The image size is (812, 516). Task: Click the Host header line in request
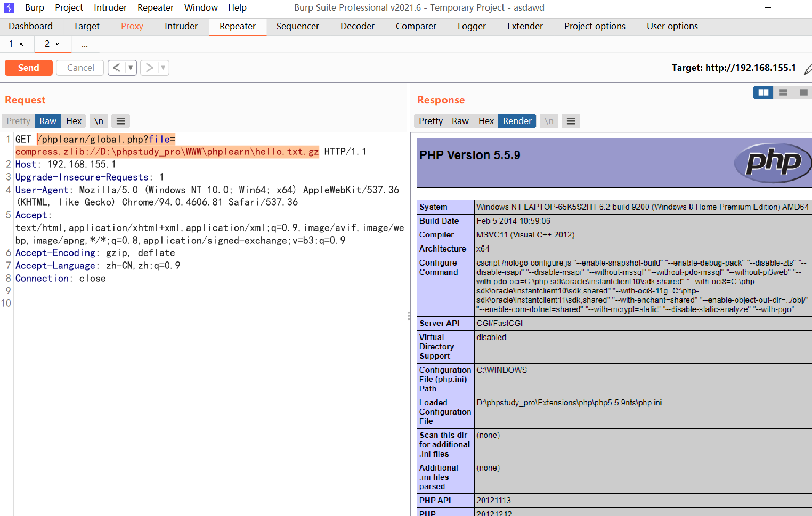(x=66, y=165)
